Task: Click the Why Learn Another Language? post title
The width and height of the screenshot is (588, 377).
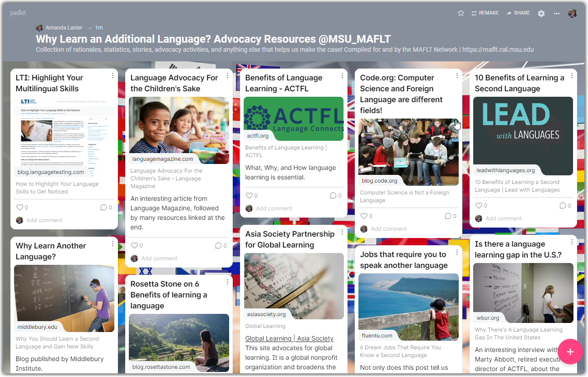Action: [51, 251]
